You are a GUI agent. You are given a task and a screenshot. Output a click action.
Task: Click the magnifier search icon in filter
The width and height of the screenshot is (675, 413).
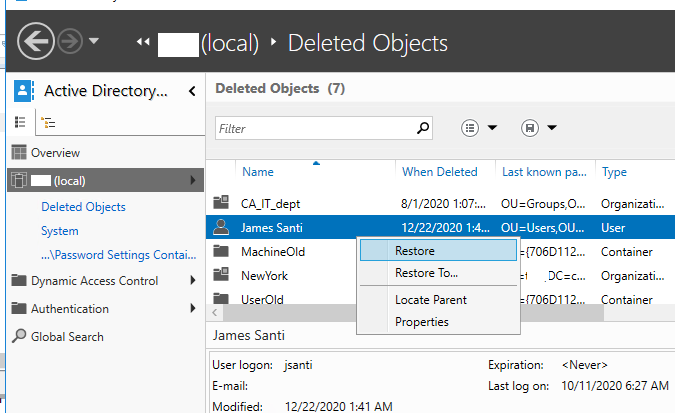(423, 128)
